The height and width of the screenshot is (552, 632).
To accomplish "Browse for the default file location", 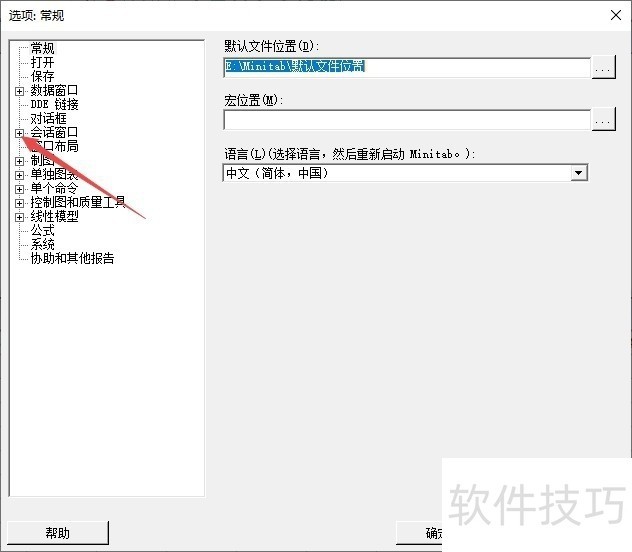I will click(x=603, y=67).
